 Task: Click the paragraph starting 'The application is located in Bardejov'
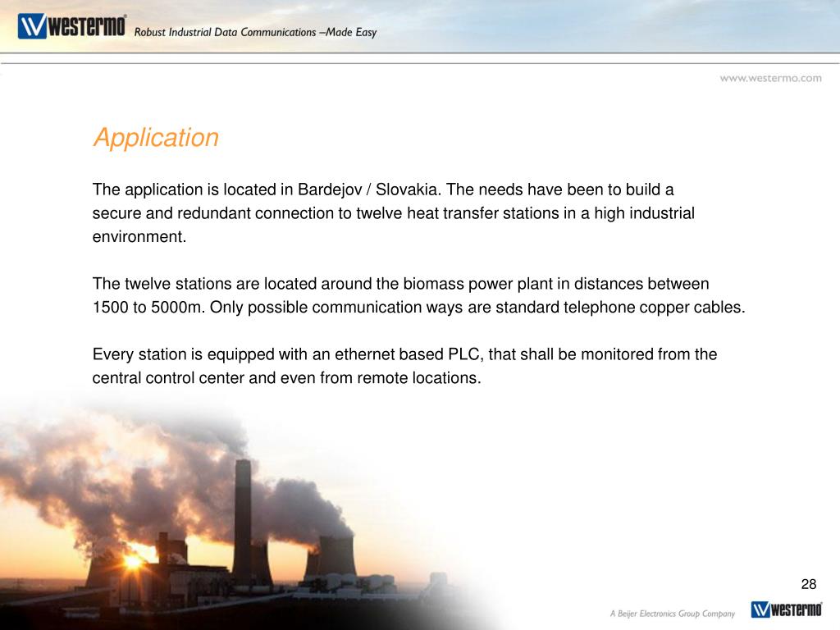click(393, 213)
